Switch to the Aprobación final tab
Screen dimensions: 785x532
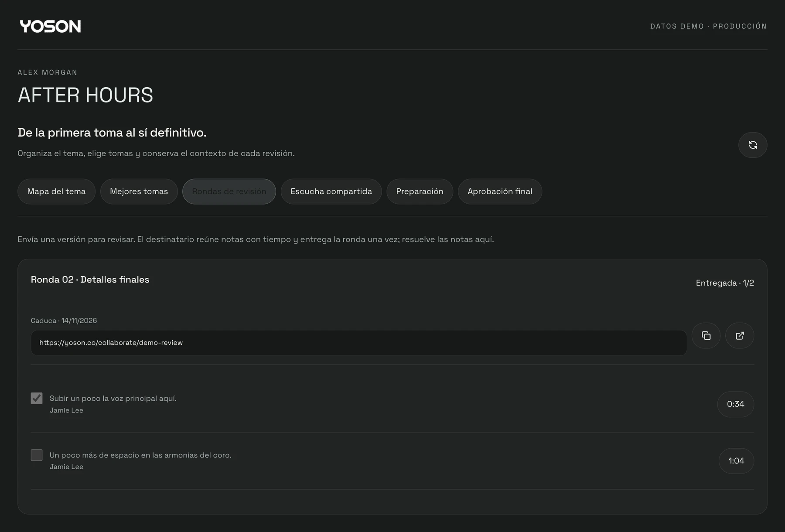tap(500, 191)
